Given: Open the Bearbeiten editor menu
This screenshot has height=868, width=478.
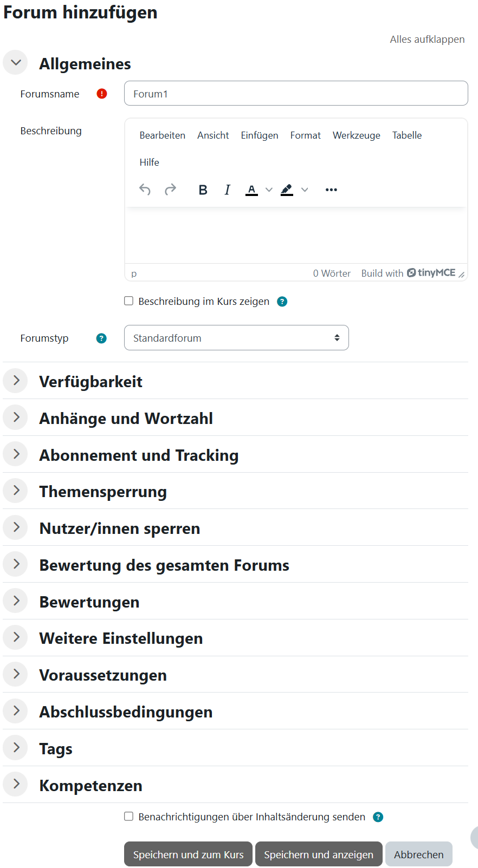Looking at the screenshot, I should [163, 135].
